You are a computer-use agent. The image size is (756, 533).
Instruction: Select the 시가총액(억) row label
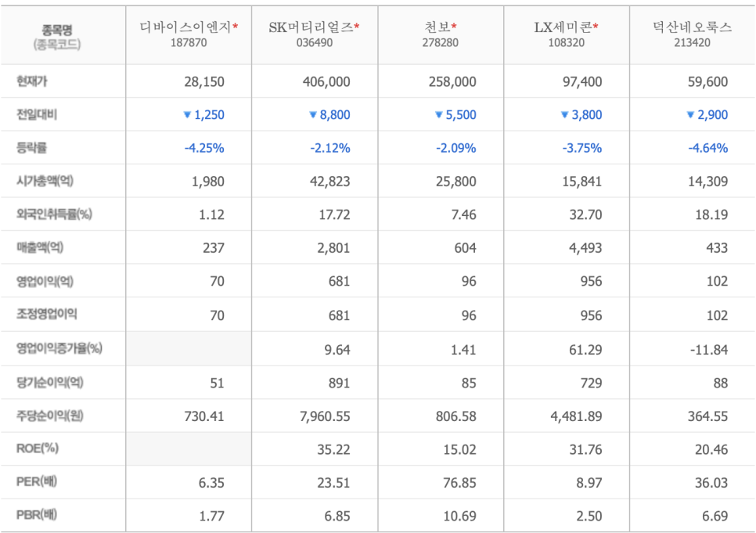coord(45,181)
